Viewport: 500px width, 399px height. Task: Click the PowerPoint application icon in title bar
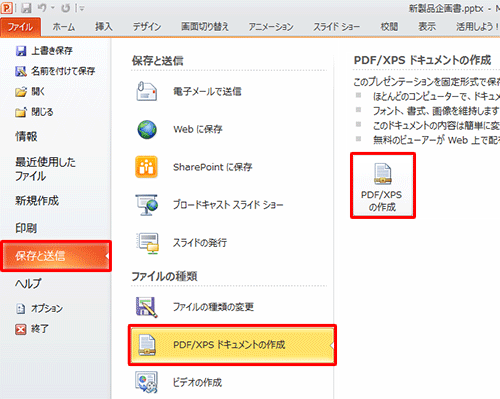7,8
